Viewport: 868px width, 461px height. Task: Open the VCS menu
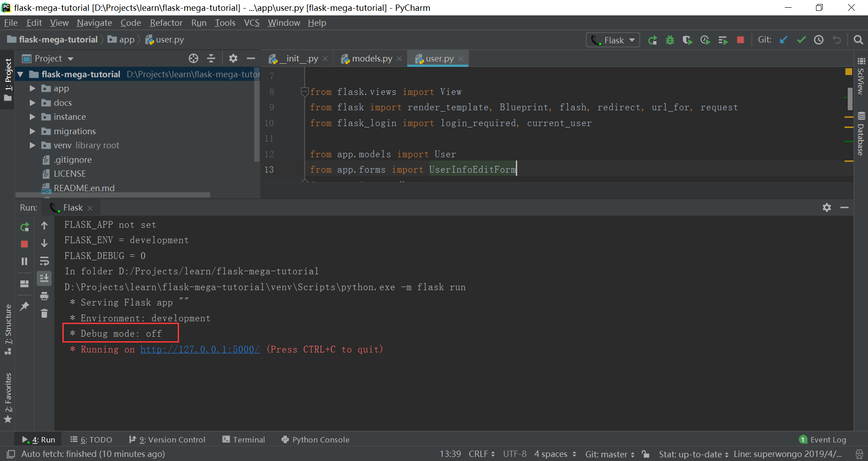(x=251, y=23)
